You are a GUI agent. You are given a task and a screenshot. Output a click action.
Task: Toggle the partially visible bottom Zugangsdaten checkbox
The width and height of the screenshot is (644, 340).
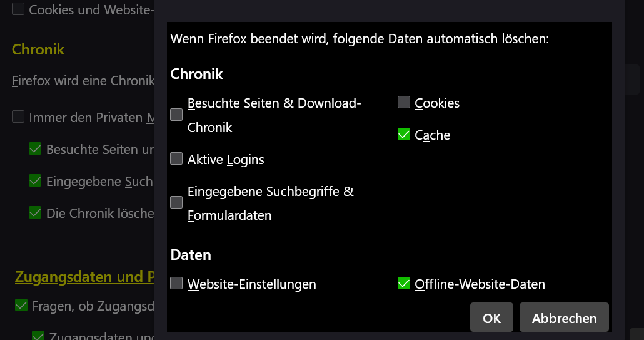[38, 336]
